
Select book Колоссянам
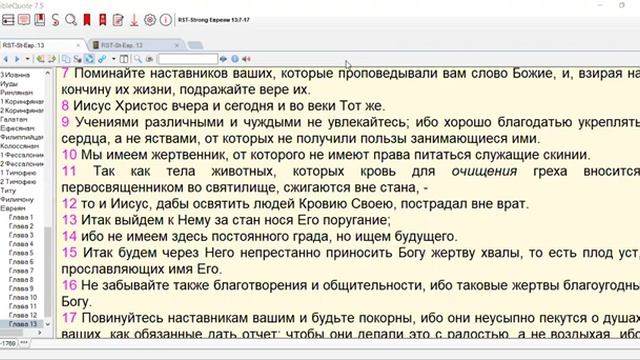click(x=20, y=146)
